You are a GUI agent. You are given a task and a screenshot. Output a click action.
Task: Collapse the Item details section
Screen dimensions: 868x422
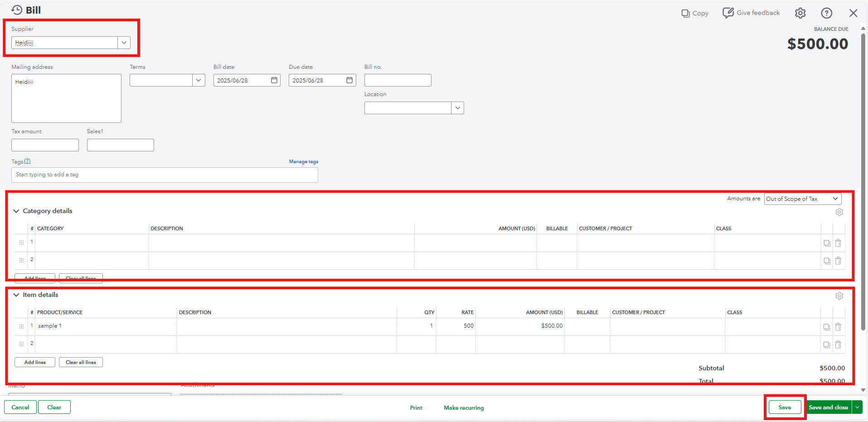(x=16, y=295)
